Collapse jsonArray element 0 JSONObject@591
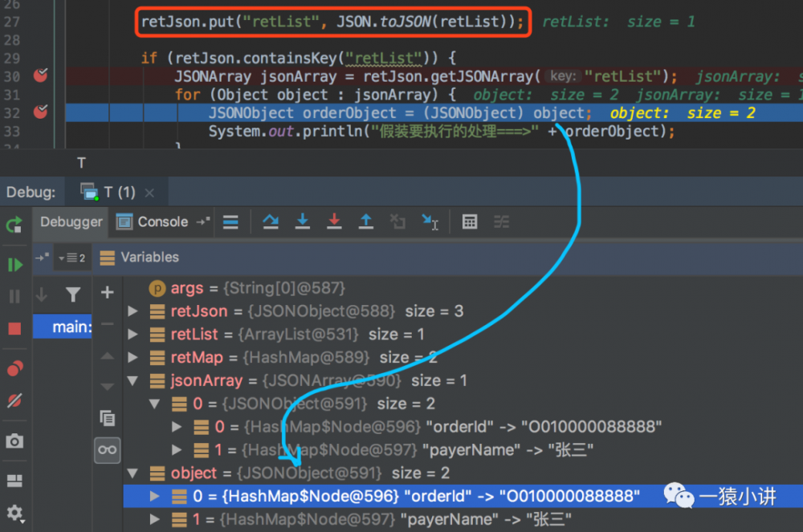Viewport: 803px width, 532px height. tap(155, 404)
